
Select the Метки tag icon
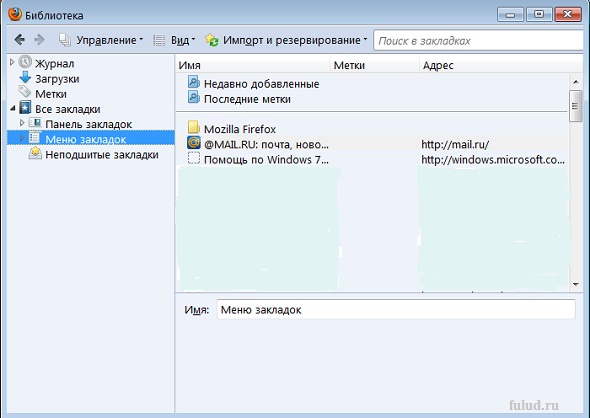[x=25, y=92]
